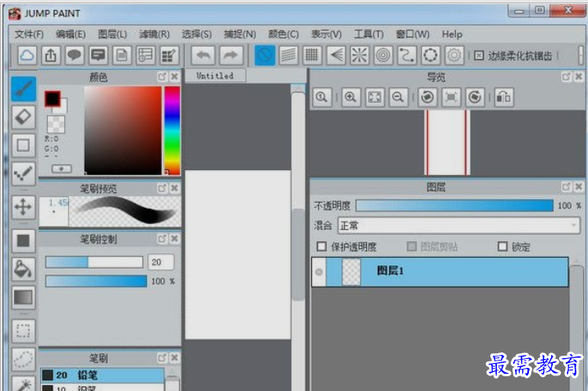Enable grid snap

pos(312,56)
